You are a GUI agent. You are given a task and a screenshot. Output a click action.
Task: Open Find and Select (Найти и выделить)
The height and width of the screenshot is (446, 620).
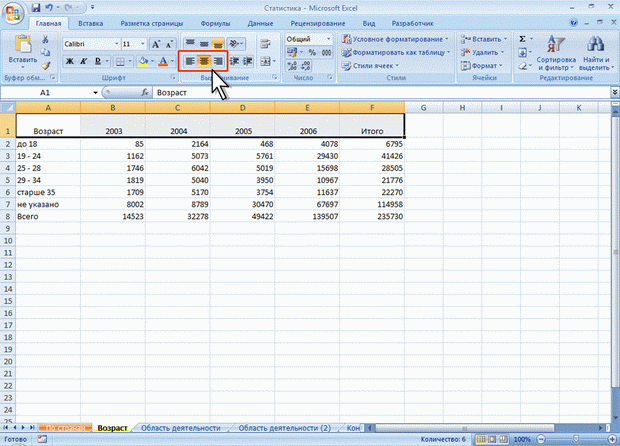[595, 53]
